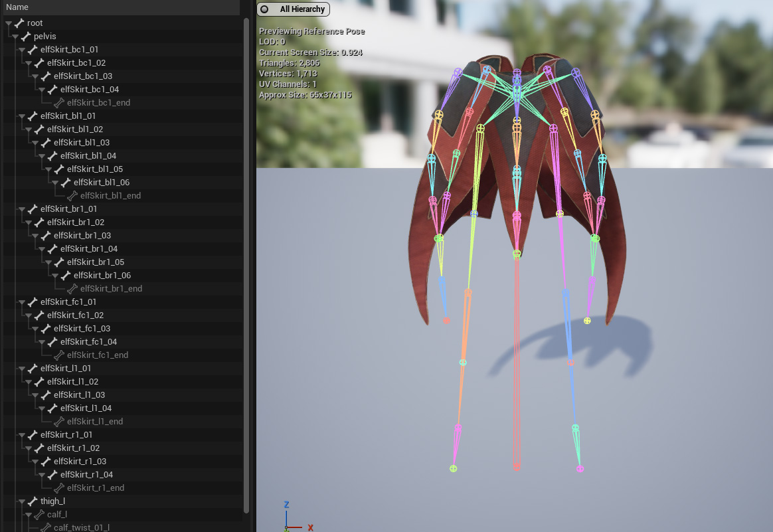The width and height of the screenshot is (773, 532).
Task: Click the bone icon for elfSkirt_r1_01
Action: click(33, 435)
